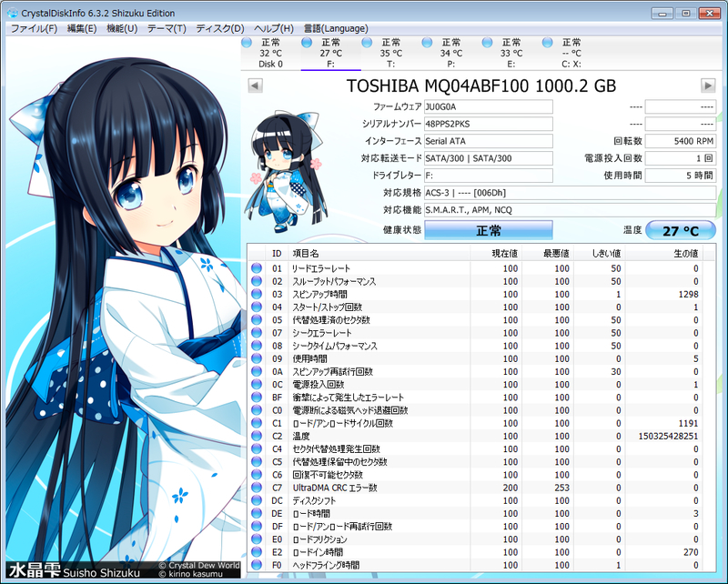This screenshot has width=728, height=584.
Task: Click status orb for UltraDMA CRC エラー数 row
Action: tap(257, 488)
